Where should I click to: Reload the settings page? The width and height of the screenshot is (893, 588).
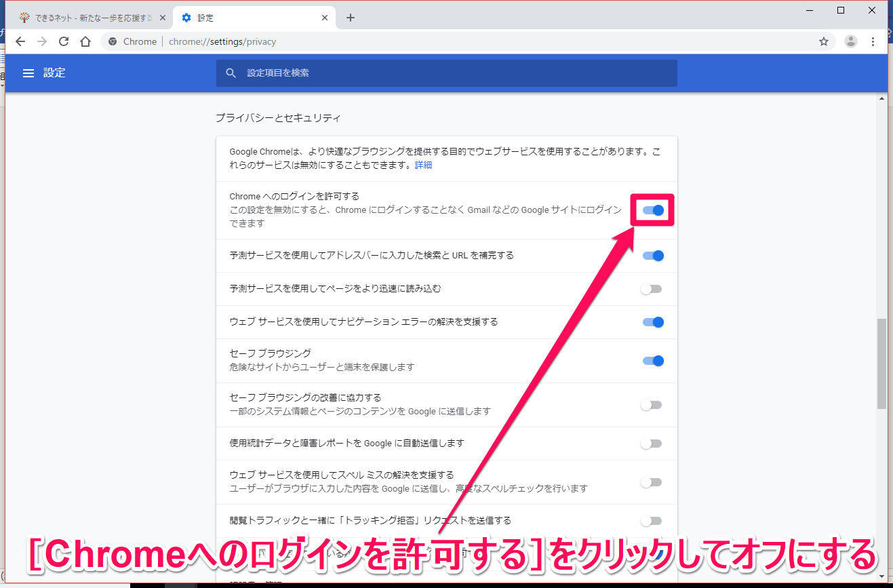64,41
